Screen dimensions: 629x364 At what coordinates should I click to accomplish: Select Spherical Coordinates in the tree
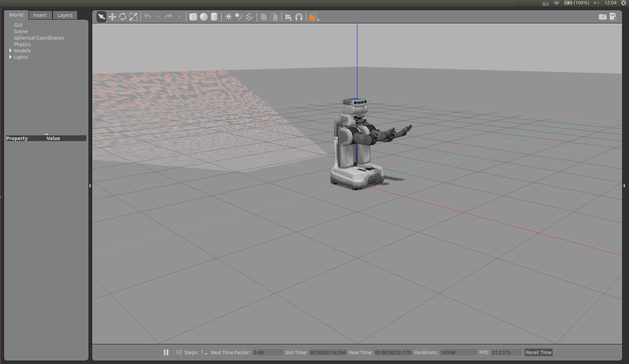[39, 38]
